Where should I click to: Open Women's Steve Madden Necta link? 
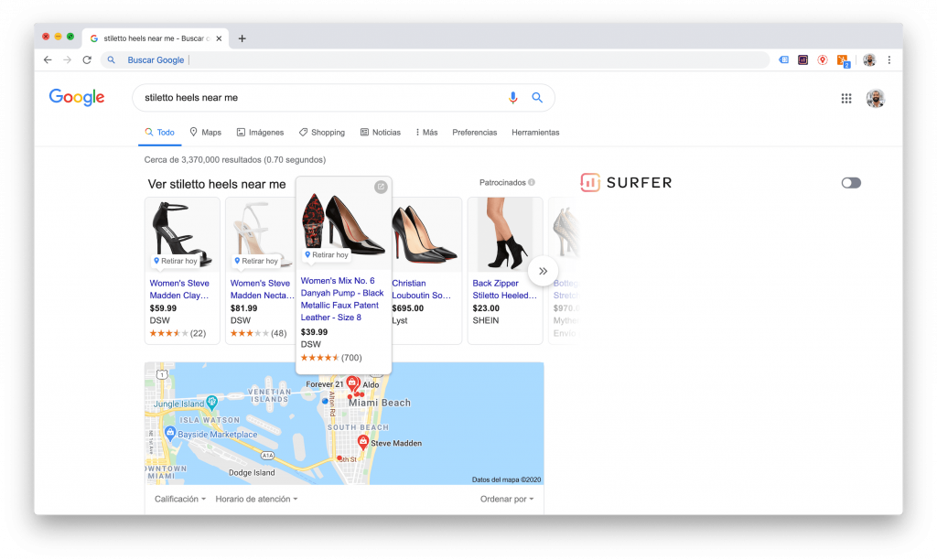tap(262, 289)
